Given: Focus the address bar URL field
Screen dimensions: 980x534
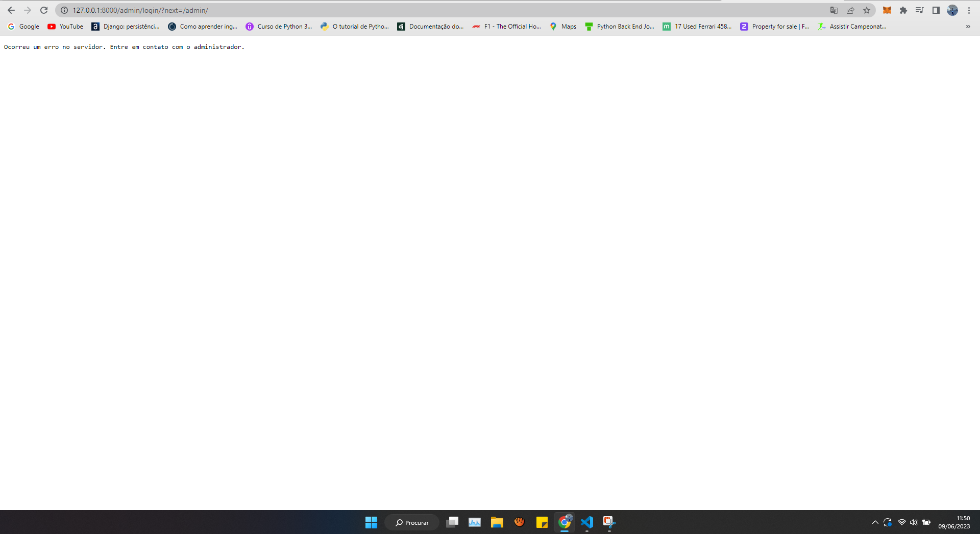Looking at the screenshot, I should click(x=444, y=10).
